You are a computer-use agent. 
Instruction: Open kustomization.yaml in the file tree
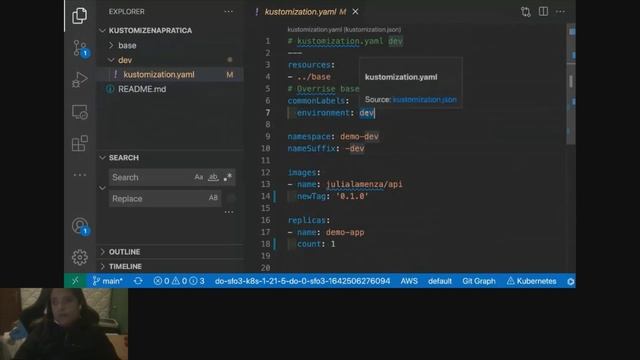[x=159, y=75]
